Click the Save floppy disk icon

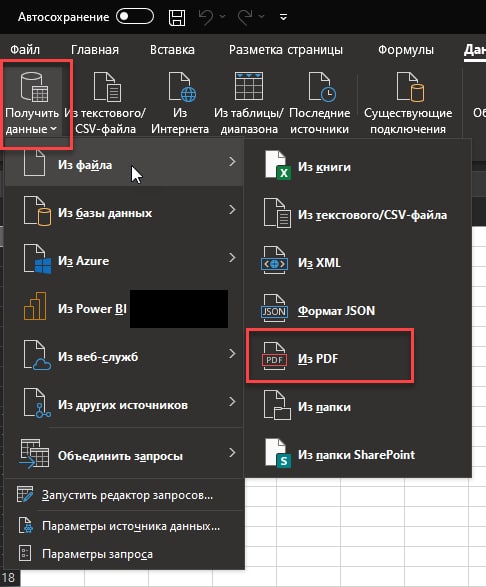coord(177,17)
